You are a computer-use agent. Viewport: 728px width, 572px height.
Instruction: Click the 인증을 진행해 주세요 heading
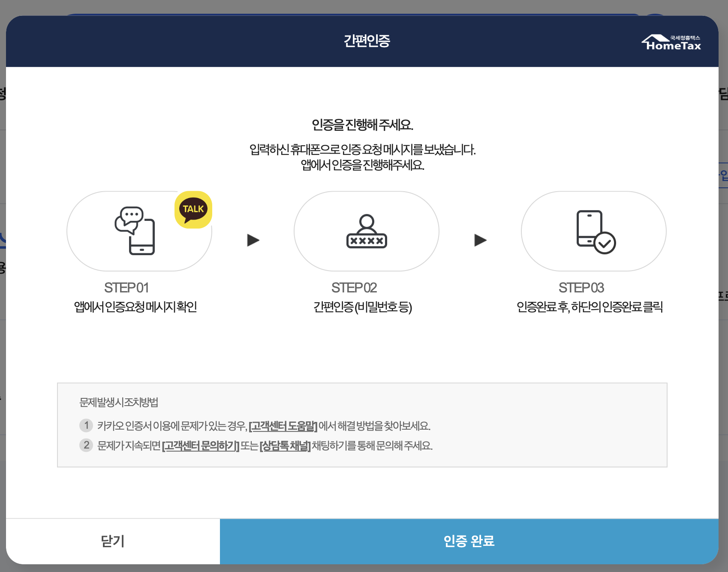(362, 125)
